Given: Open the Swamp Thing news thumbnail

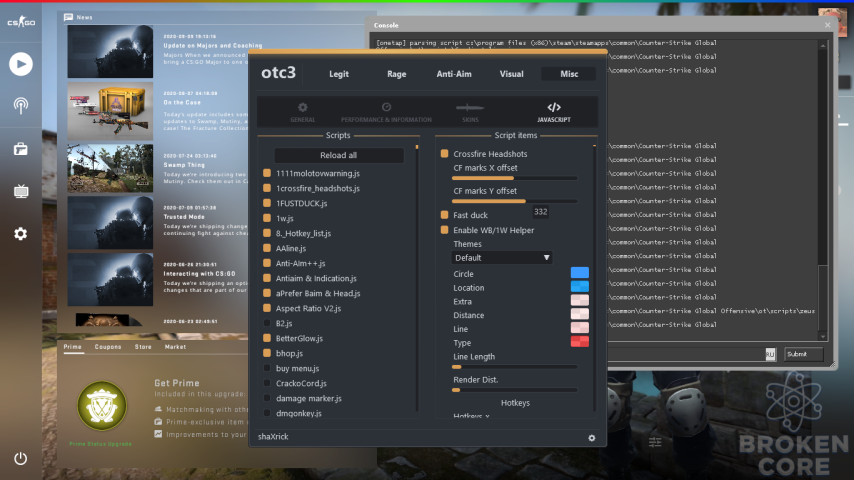Looking at the screenshot, I should [110, 168].
